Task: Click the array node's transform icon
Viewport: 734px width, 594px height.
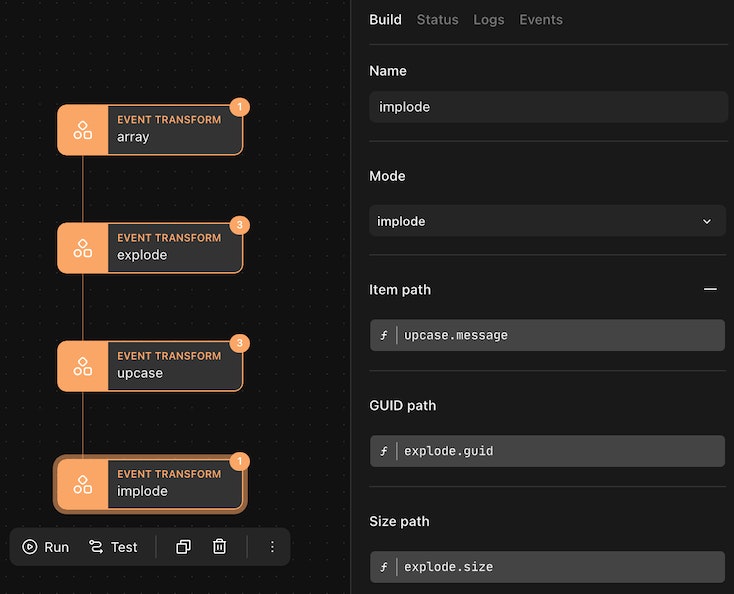Action: (83, 130)
